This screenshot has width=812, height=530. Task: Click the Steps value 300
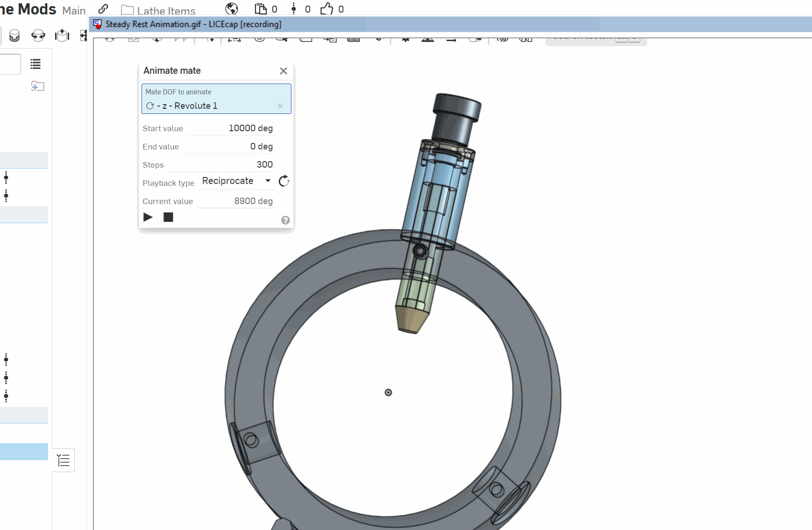[x=265, y=164]
